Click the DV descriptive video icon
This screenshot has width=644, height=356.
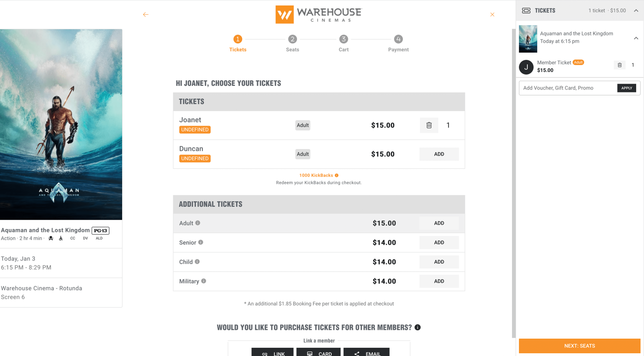(x=85, y=238)
